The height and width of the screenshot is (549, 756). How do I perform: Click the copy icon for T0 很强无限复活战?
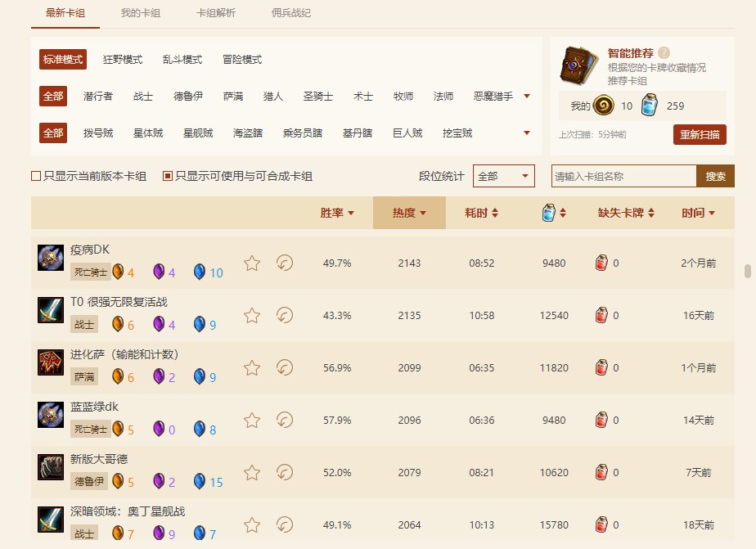285,315
